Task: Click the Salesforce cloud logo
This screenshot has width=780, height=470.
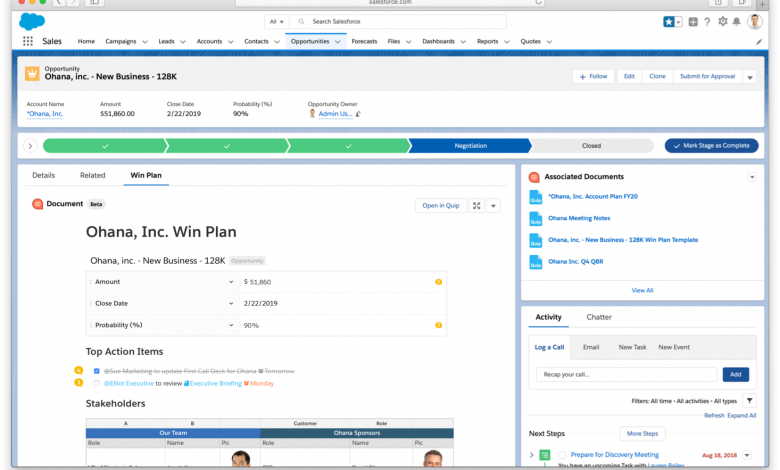Action: pyautogui.click(x=32, y=22)
